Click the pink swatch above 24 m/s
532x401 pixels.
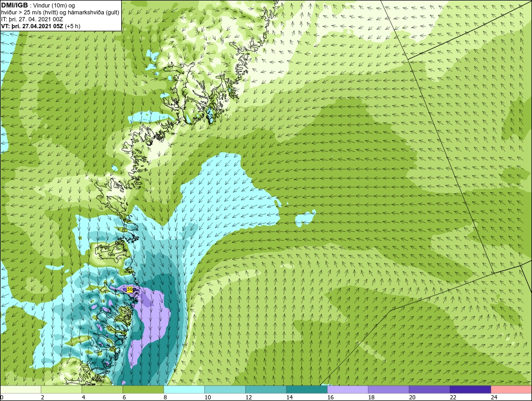coord(511,389)
